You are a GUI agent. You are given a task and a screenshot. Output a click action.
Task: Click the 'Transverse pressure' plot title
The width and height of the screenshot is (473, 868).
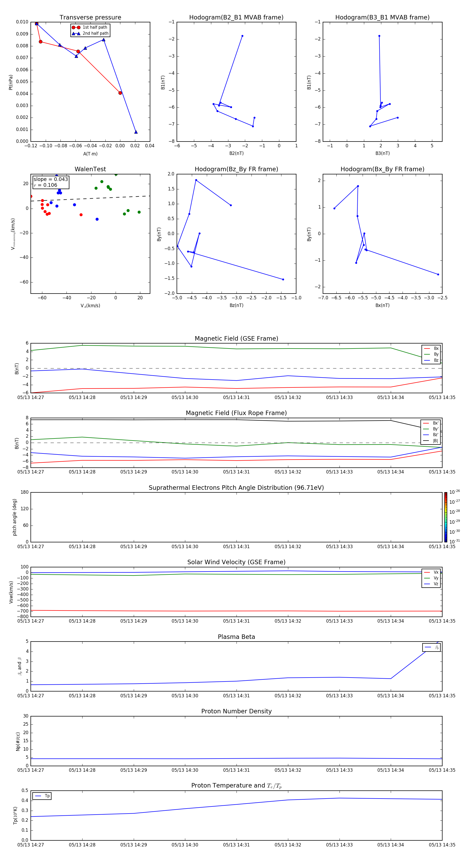click(90, 17)
